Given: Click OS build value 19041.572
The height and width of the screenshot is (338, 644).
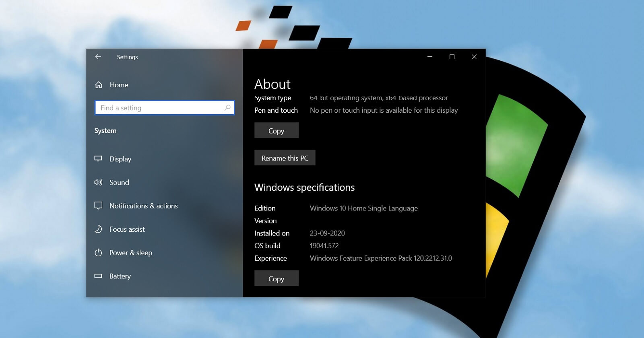Looking at the screenshot, I should [324, 245].
